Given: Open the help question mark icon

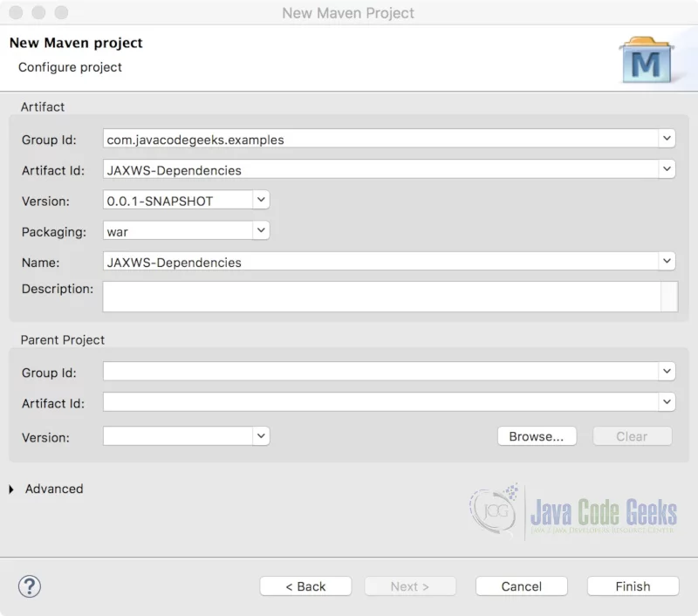Looking at the screenshot, I should 30,586.
